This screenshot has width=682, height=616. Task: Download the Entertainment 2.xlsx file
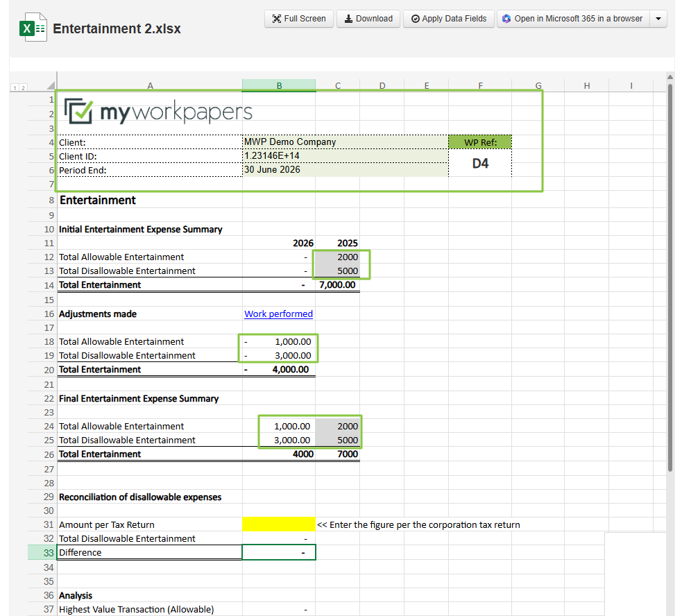368,19
